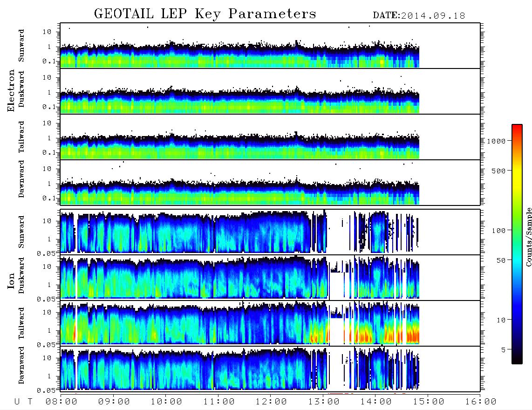Click the '09:00' time tick label
Screen dimensions: 532x410
click(114, 402)
